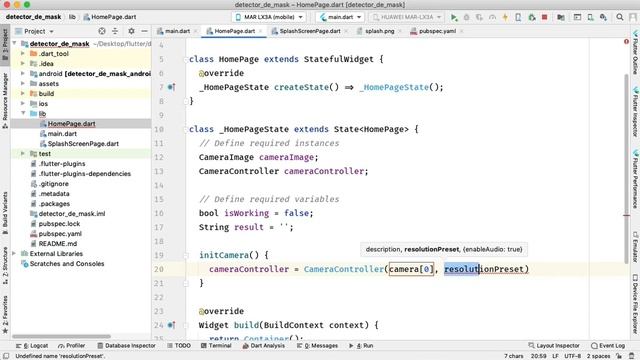The height and width of the screenshot is (360, 640).
Task: Open the Messages tool window
Action: 317,346
